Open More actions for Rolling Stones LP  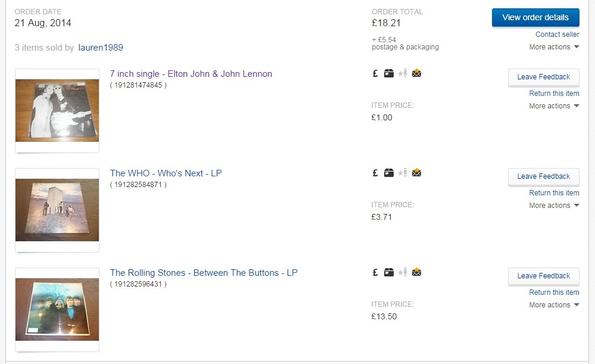(x=554, y=305)
